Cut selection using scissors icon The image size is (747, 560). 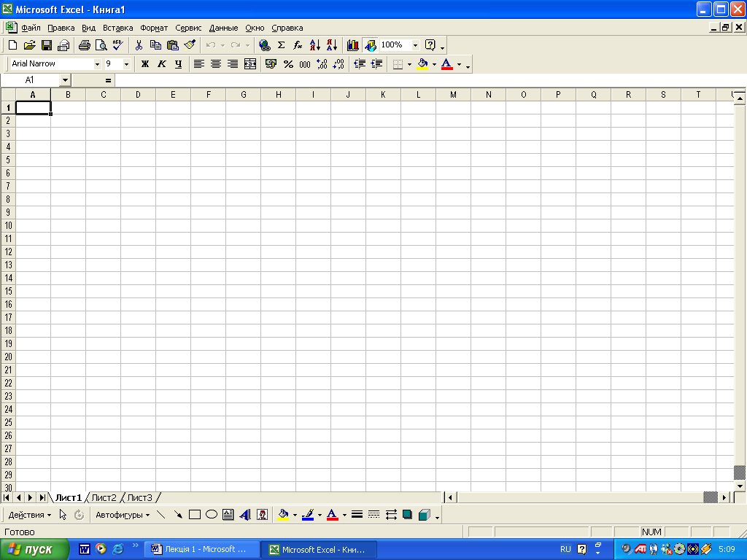pyautogui.click(x=139, y=45)
